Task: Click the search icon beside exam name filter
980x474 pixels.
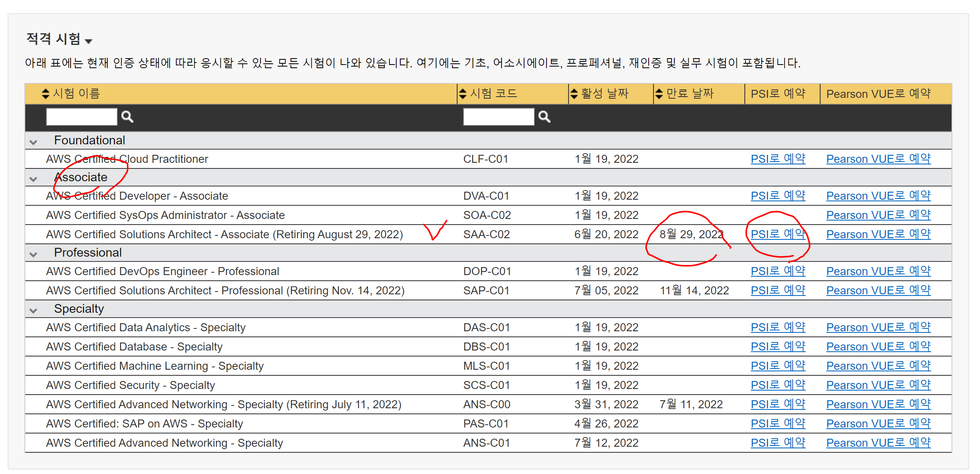Action: tap(127, 117)
